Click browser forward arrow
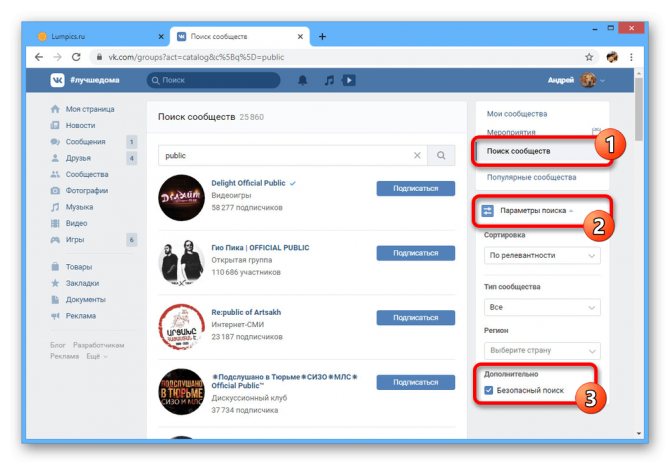The height and width of the screenshot is (465, 670). click(57, 57)
